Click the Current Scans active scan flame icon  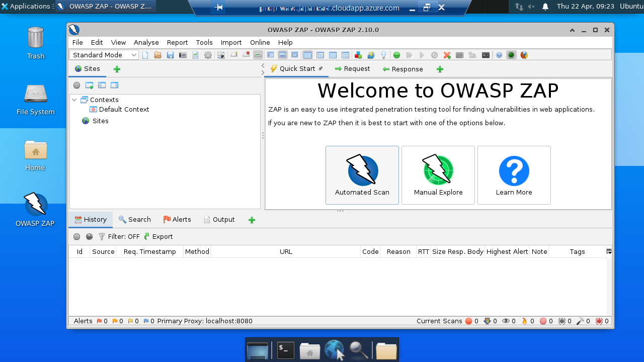click(x=524, y=321)
